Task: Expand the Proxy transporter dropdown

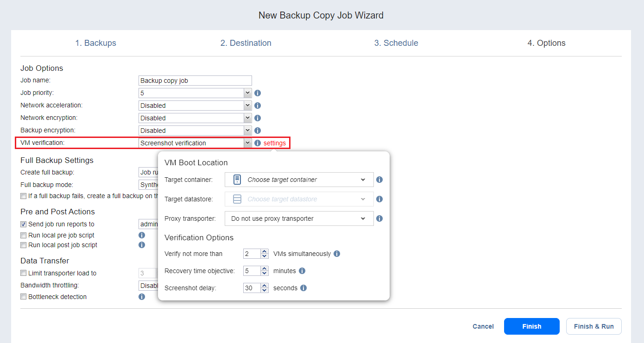Action: (299, 218)
